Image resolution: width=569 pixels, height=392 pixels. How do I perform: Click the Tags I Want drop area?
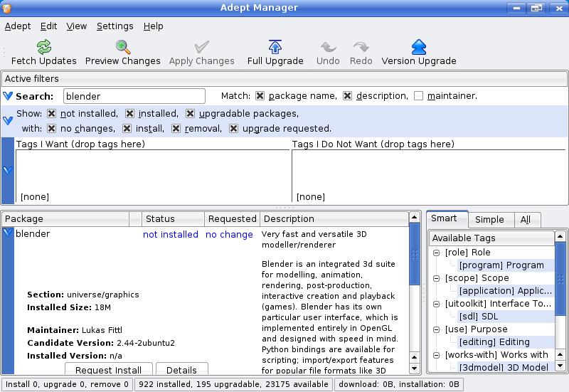[152, 176]
